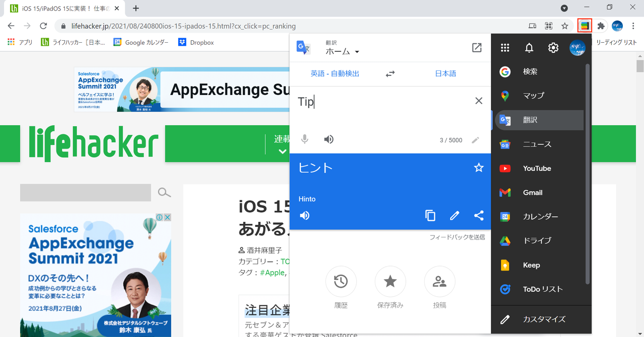The image size is (644, 337).
Task: Click the profile avatar in extension panel
Action: 578,48
